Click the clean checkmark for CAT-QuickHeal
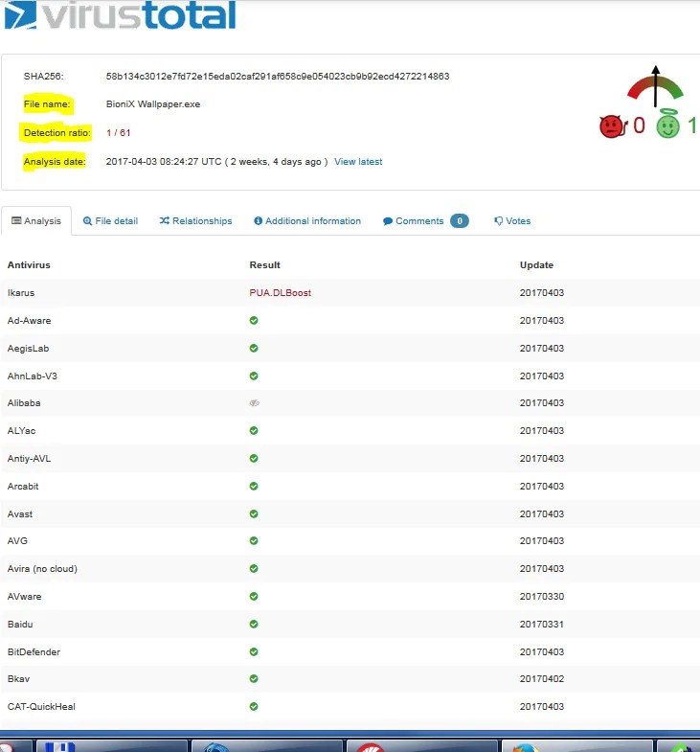Screen dimensions: 700x752 point(254,707)
